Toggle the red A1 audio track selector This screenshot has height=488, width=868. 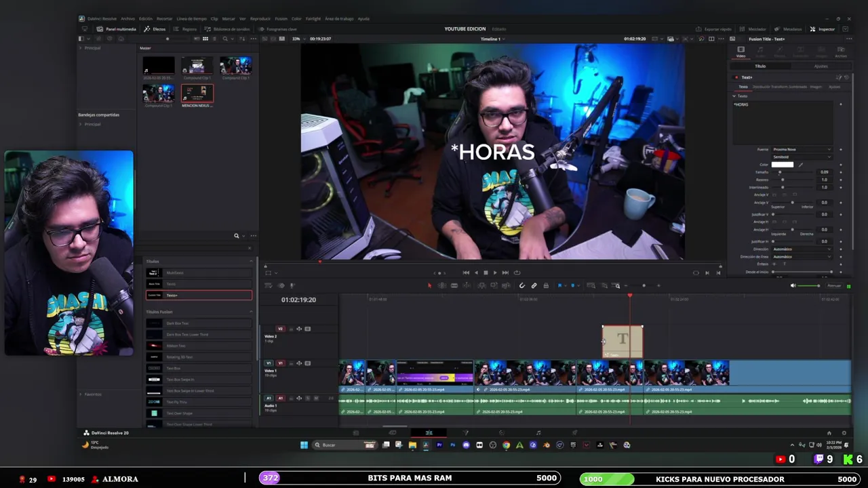(280, 398)
